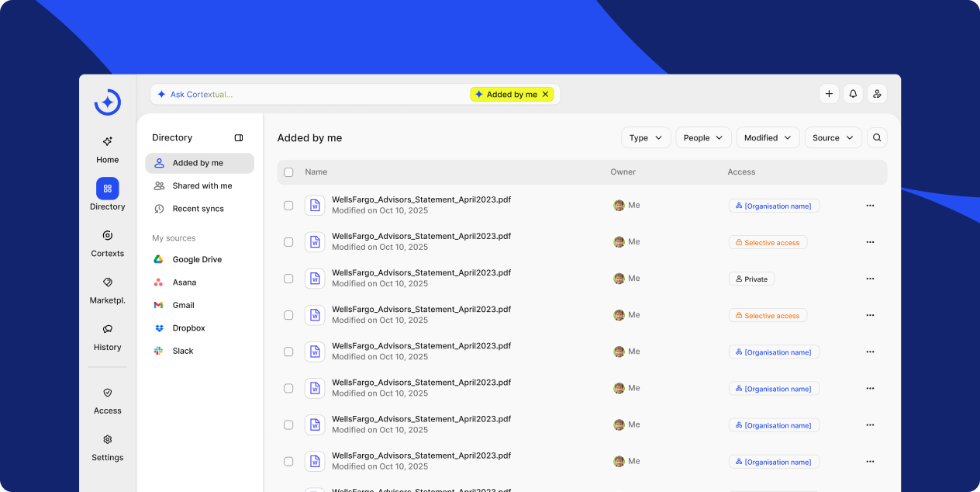Collapse the Directory panel icon

pos(239,138)
